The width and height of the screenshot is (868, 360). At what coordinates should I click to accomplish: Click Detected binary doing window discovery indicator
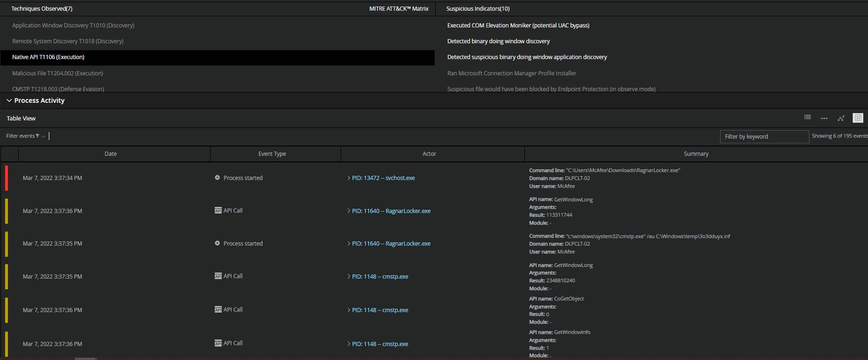click(x=498, y=41)
